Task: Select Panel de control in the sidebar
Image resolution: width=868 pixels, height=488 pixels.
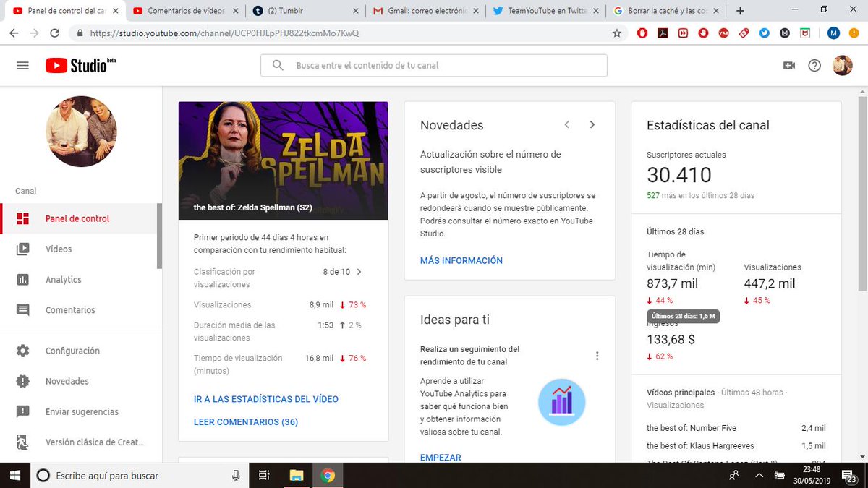Action: pyautogui.click(x=80, y=218)
